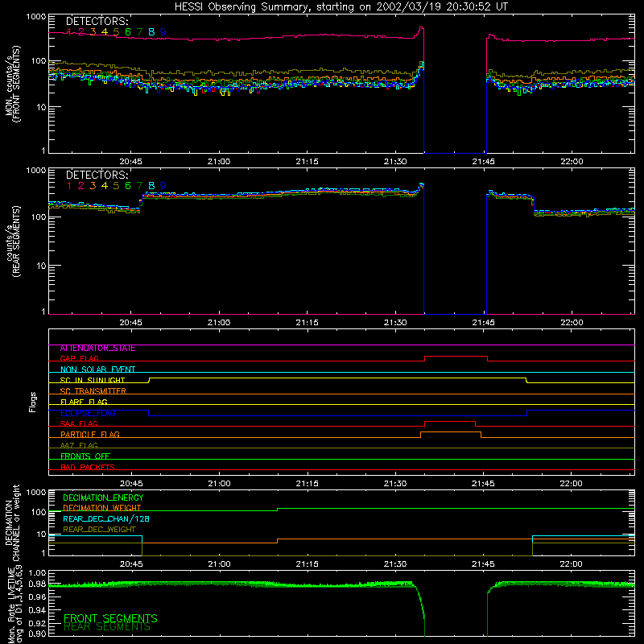Click MON. counts/s (FRONT SEGMENTS) axis title
Screen dimensions: 644x644
13,84
